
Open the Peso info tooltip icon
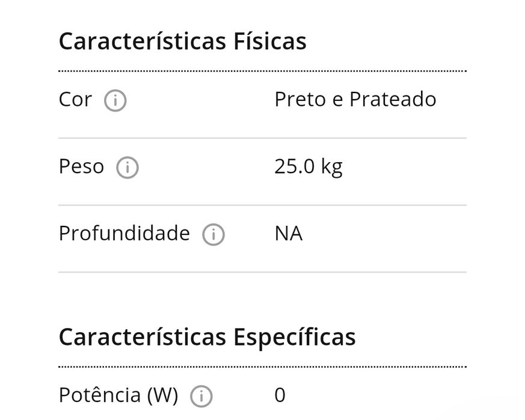pos(127,168)
